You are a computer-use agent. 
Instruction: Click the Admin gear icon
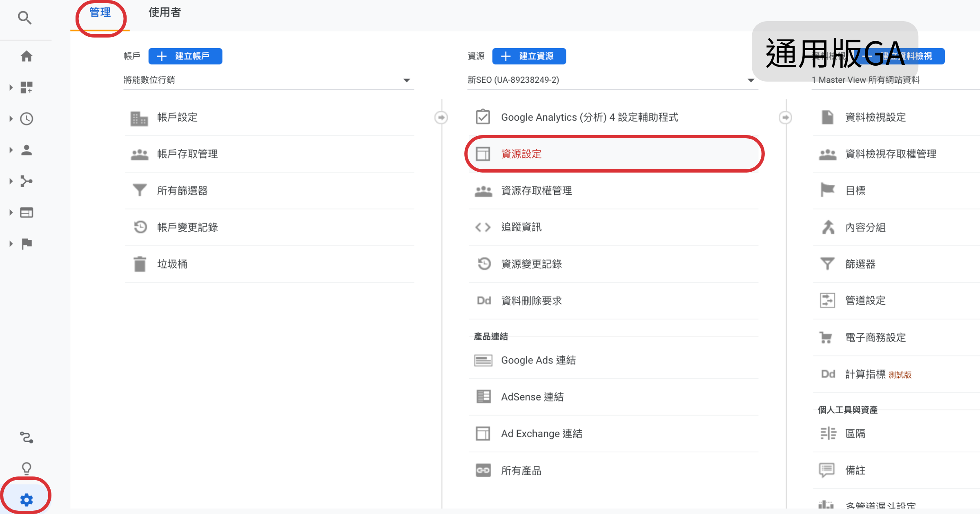(27, 499)
